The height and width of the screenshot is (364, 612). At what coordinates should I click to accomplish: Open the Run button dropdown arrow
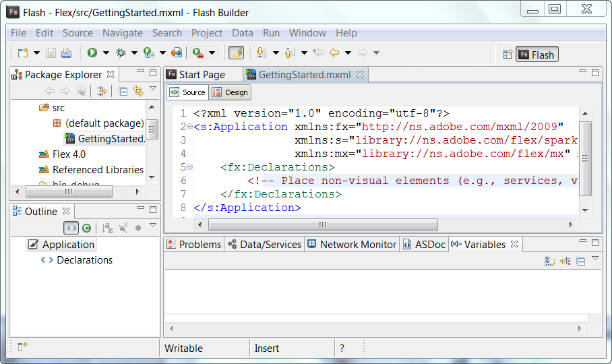(106, 53)
